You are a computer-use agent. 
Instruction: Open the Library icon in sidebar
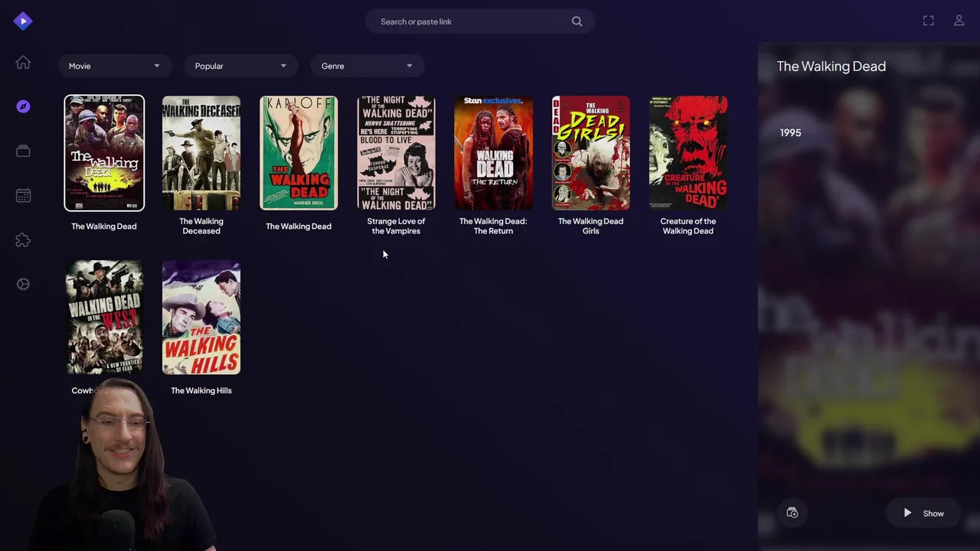click(23, 151)
